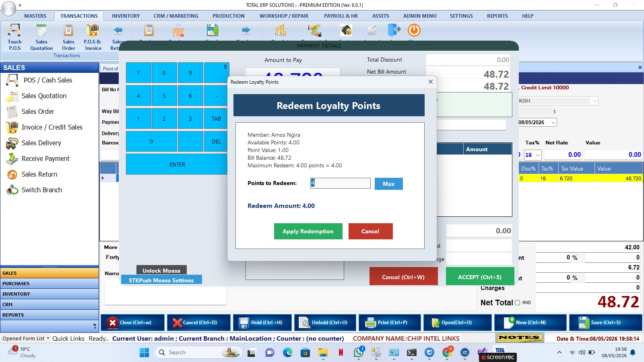Click the STKPush Mpesa Settings button

pos(161,280)
